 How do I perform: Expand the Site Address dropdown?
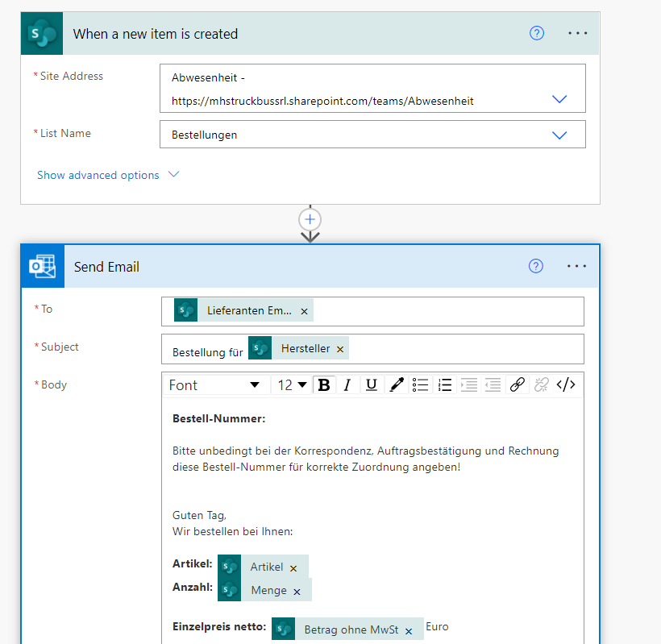559,99
